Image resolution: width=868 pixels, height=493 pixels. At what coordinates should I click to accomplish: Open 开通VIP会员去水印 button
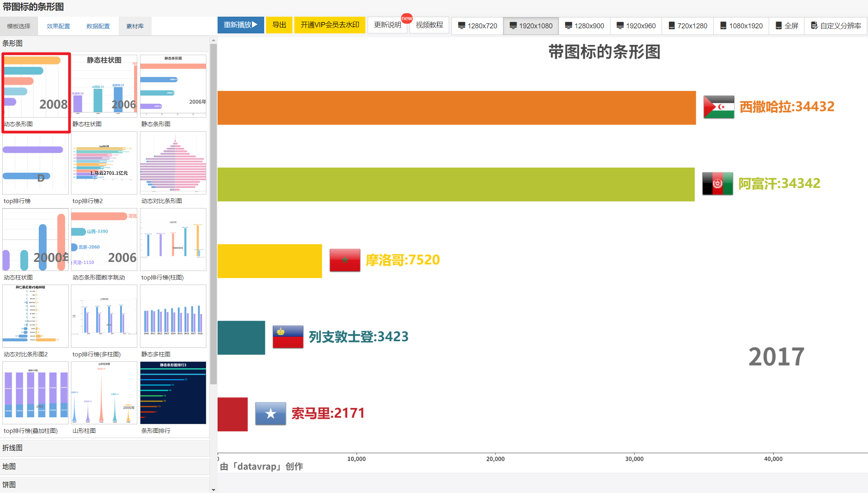click(330, 25)
